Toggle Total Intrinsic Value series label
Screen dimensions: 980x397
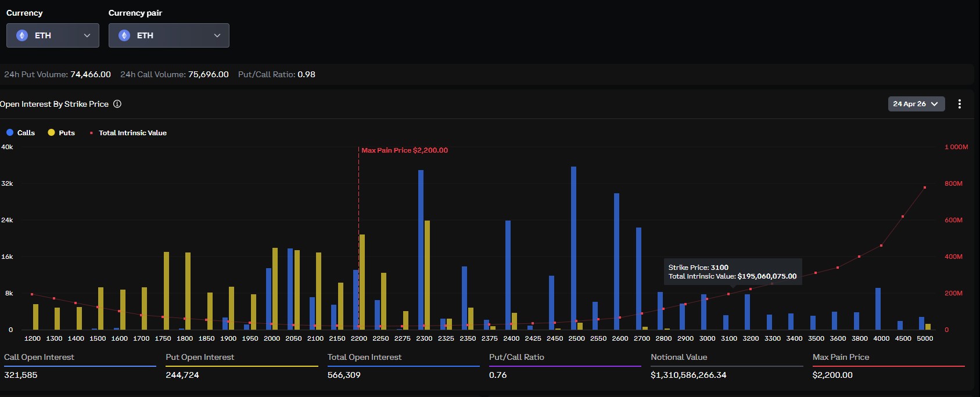[132, 133]
